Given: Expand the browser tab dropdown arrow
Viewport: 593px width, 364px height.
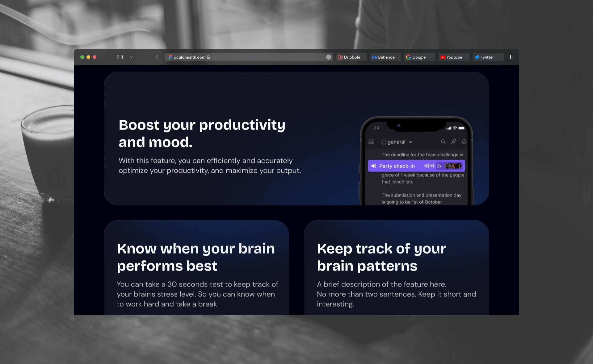Looking at the screenshot, I should pos(132,57).
